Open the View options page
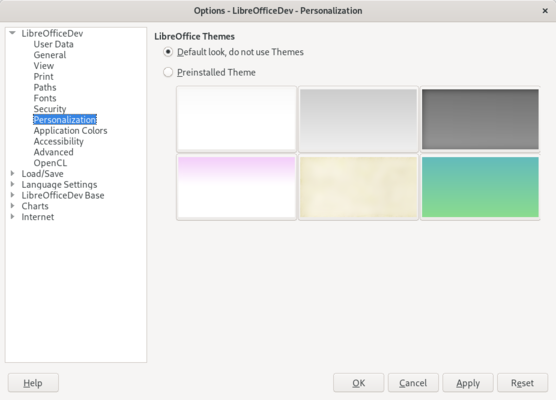The image size is (556, 400). [x=44, y=66]
